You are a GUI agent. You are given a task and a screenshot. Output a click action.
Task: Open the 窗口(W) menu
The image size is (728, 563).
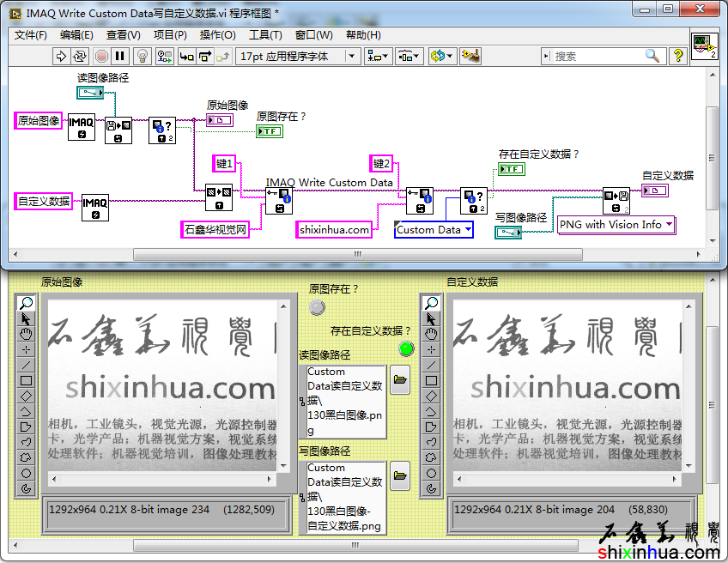(314, 35)
